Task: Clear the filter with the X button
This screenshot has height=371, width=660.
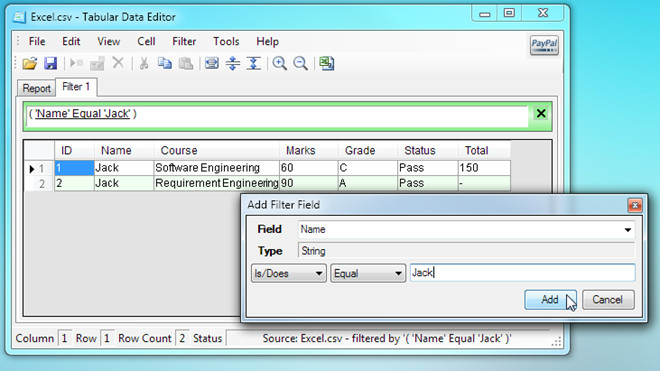Action: point(541,113)
